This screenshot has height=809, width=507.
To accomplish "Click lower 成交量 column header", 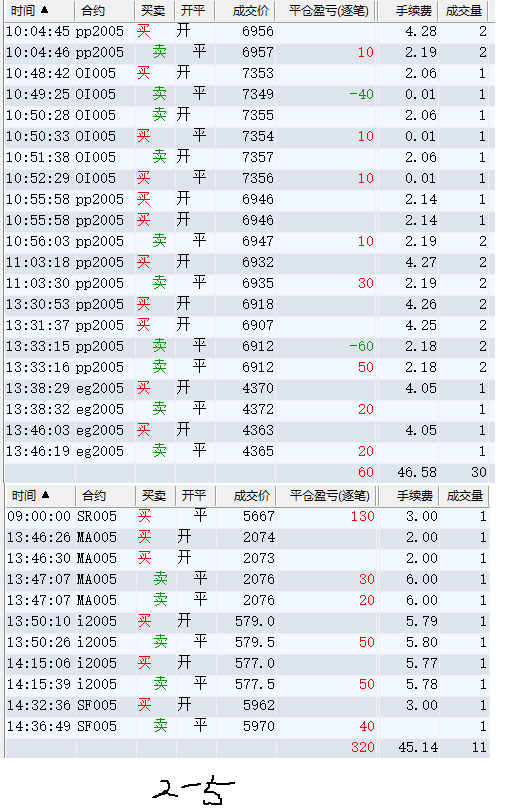I will 464,495.
